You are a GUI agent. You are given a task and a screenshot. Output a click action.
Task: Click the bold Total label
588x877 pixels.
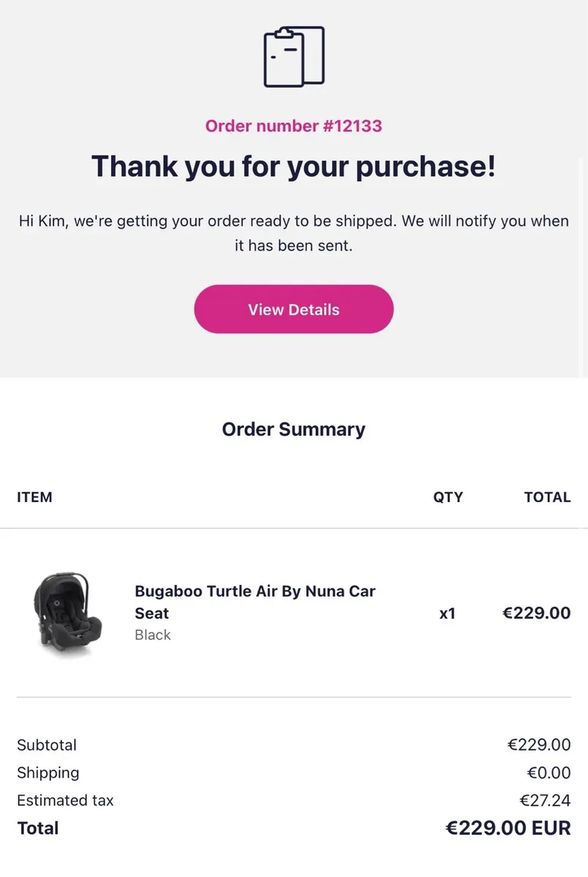(38, 828)
